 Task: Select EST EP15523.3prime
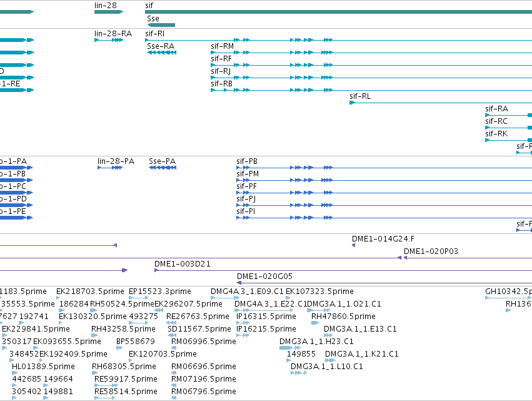[160, 292]
